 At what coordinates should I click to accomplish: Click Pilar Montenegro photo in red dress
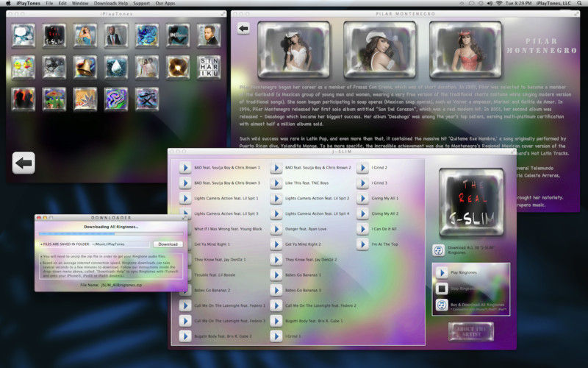tap(465, 49)
